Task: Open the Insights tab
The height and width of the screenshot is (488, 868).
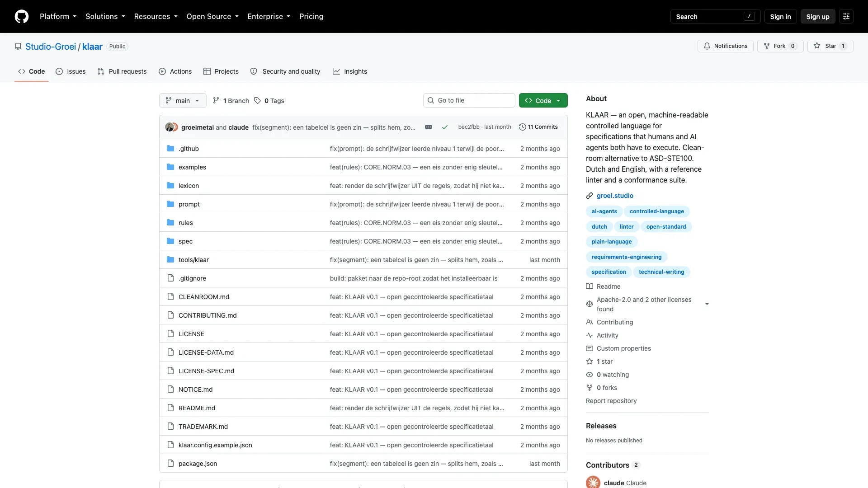Action: [x=350, y=71]
